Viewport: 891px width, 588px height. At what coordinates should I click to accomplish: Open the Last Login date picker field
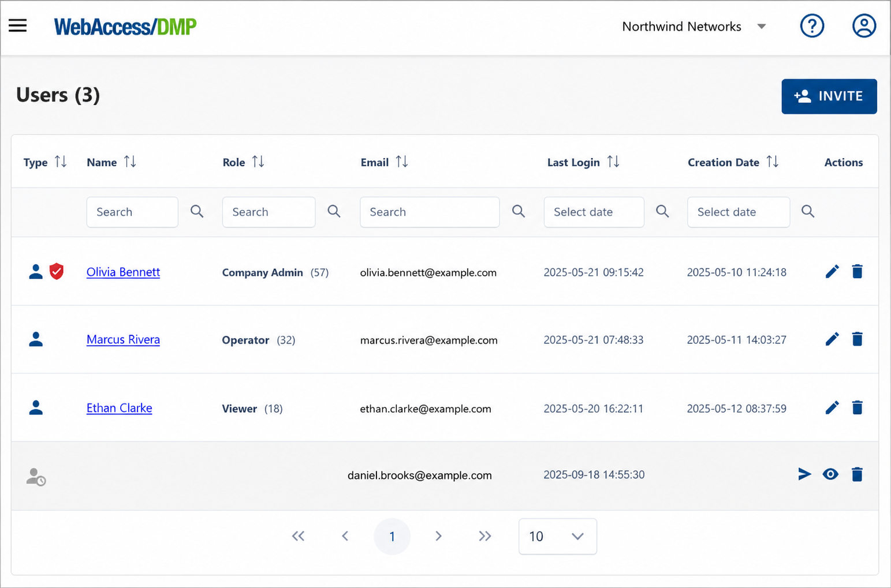594,212
